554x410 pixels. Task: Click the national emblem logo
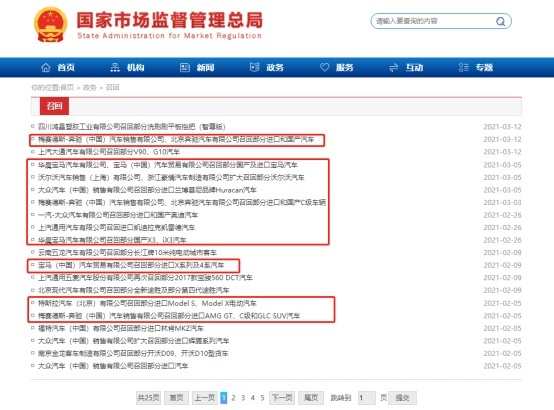[51, 24]
